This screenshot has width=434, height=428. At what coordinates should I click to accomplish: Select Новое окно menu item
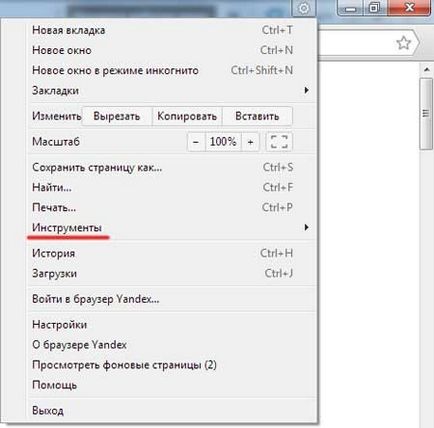[171, 50]
